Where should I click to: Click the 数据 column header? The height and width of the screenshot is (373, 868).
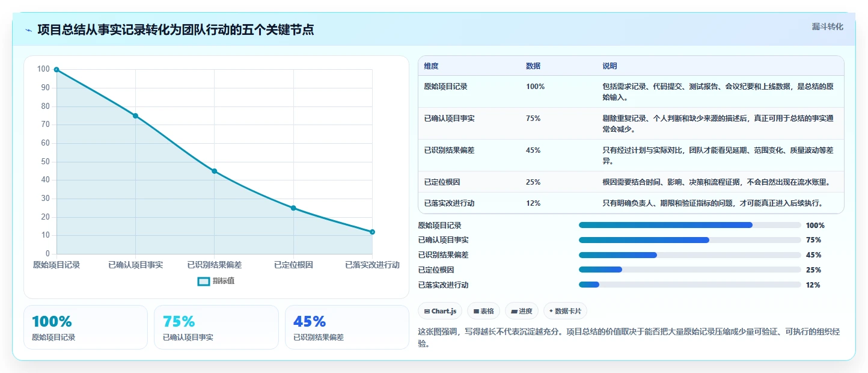pos(533,66)
